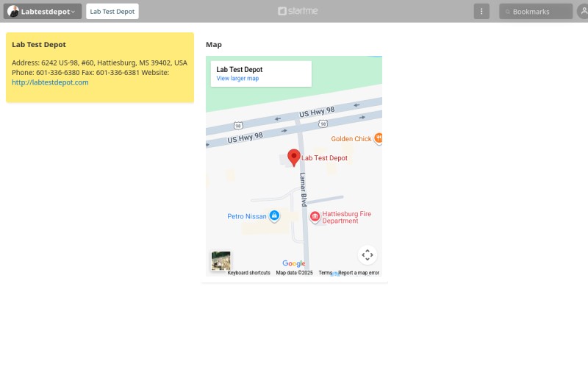Click the Lab Test Depot heading in map card
This screenshot has width=588, height=392.
(x=240, y=69)
